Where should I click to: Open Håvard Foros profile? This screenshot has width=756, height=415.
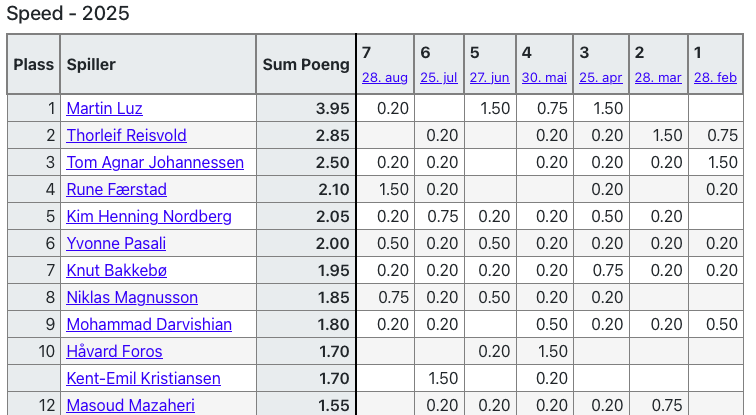coord(114,352)
